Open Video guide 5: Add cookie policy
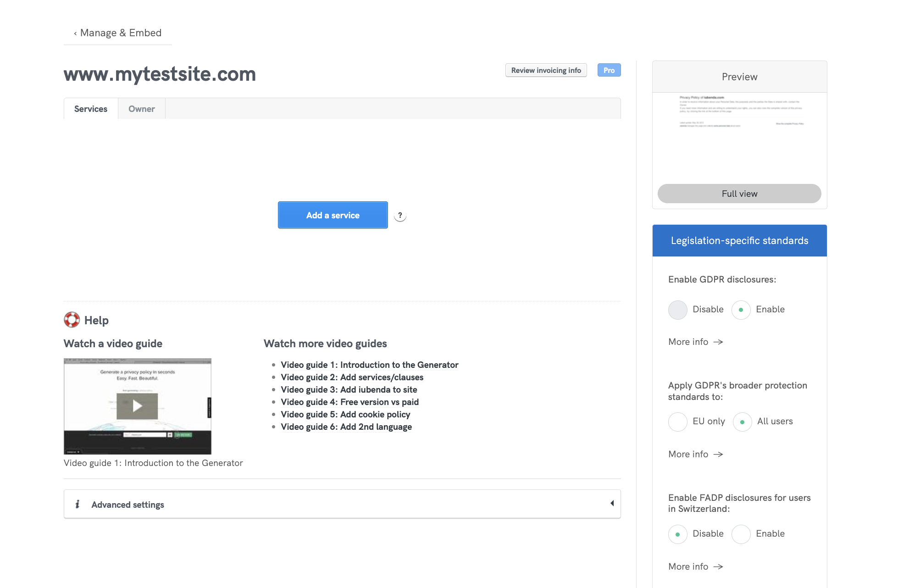 click(x=345, y=414)
